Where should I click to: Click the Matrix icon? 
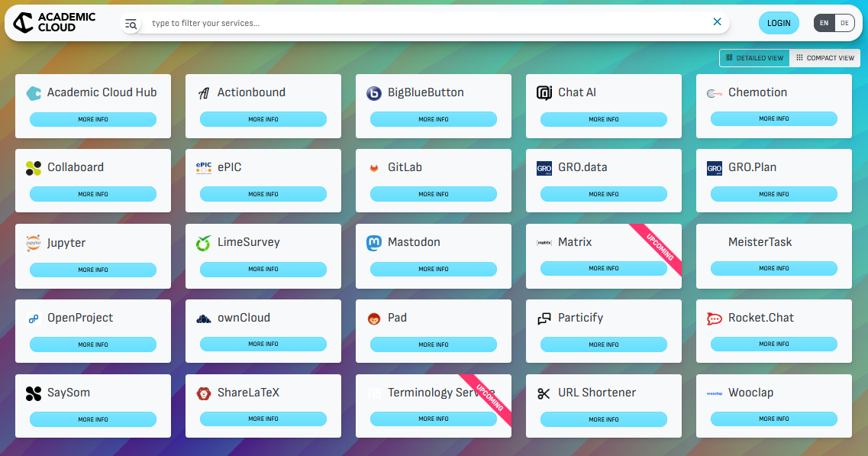pos(544,243)
